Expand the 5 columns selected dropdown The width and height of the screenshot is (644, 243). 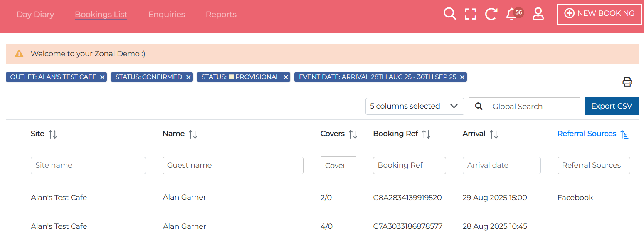coord(415,106)
